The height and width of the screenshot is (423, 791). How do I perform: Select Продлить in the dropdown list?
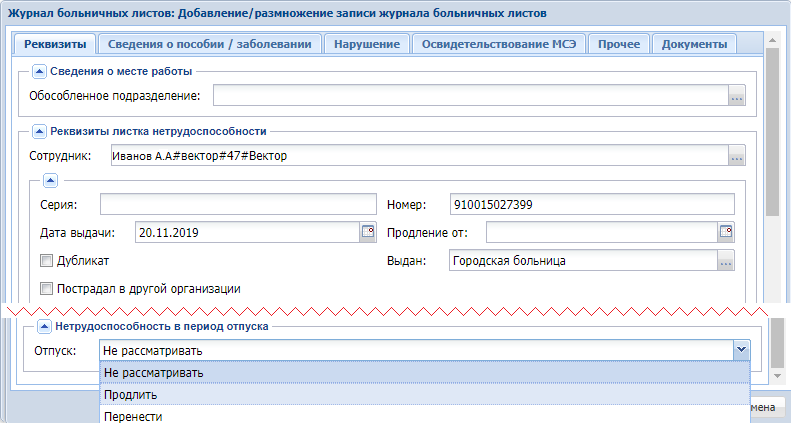click(x=130, y=395)
